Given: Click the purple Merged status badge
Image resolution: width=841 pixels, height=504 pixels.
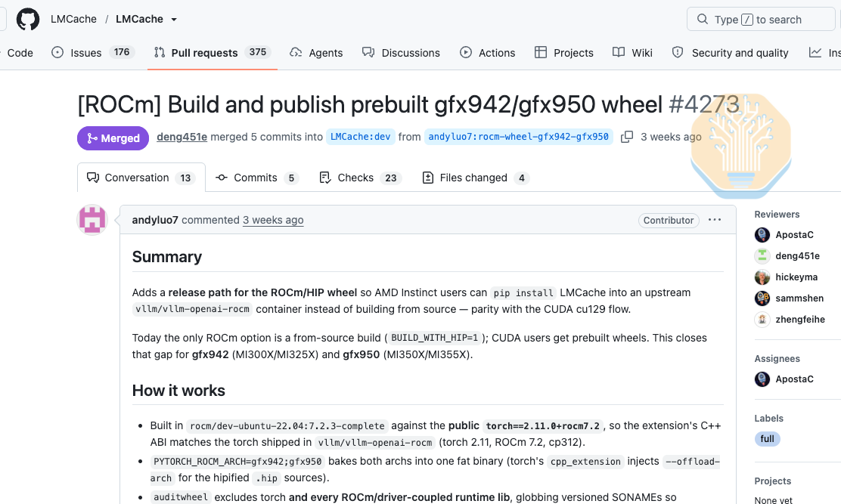Looking at the screenshot, I should coord(113,138).
